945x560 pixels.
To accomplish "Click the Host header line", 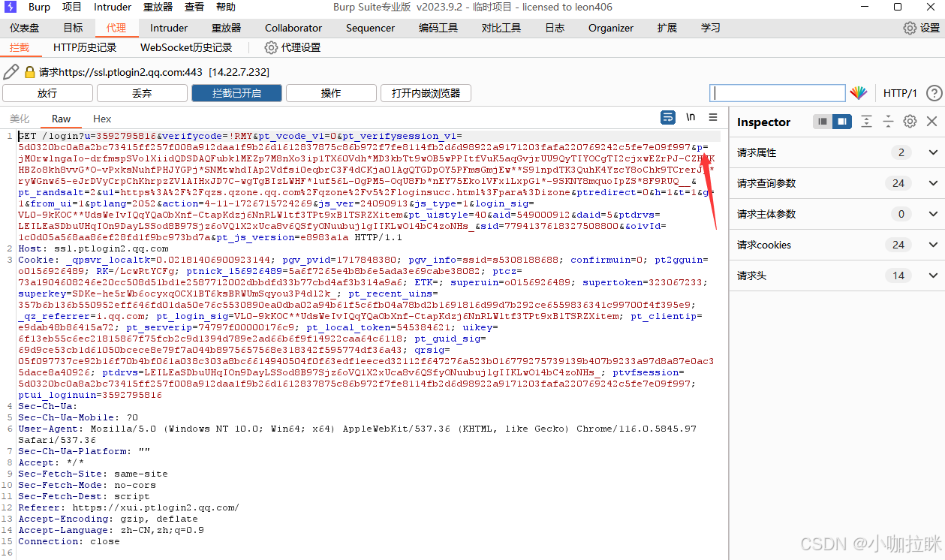I will coord(94,248).
